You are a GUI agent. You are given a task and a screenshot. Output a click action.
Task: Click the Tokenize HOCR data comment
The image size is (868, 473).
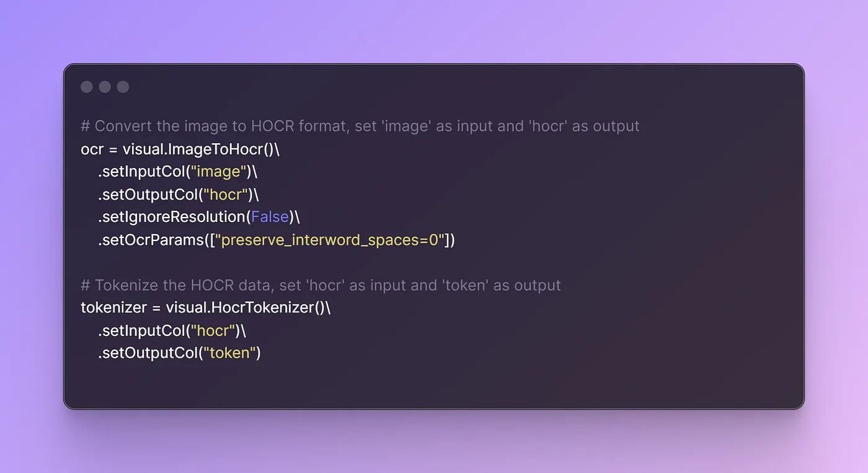click(321, 285)
